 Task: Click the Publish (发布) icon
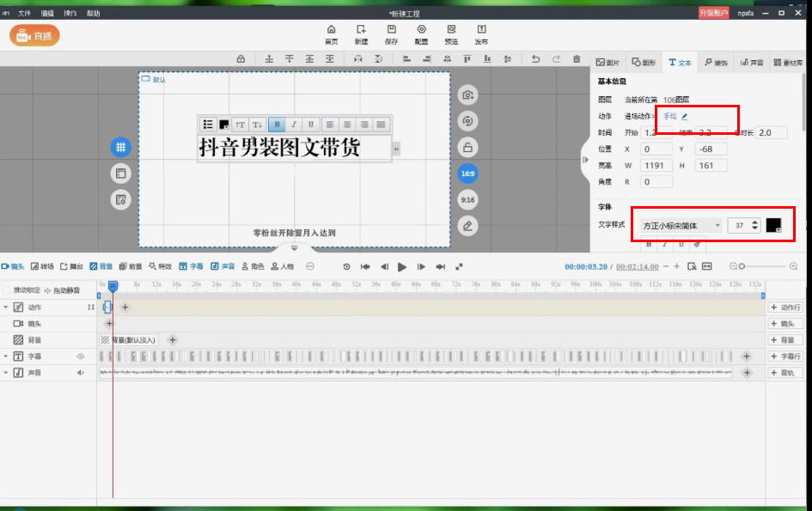click(x=481, y=34)
